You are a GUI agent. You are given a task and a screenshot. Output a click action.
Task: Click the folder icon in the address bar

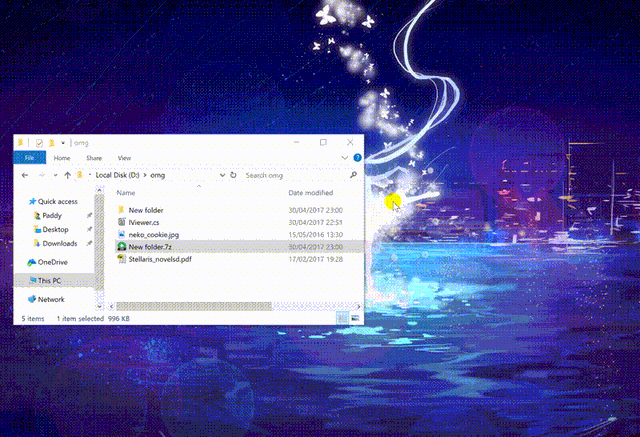pyautogui.click(x=80, y=175)
